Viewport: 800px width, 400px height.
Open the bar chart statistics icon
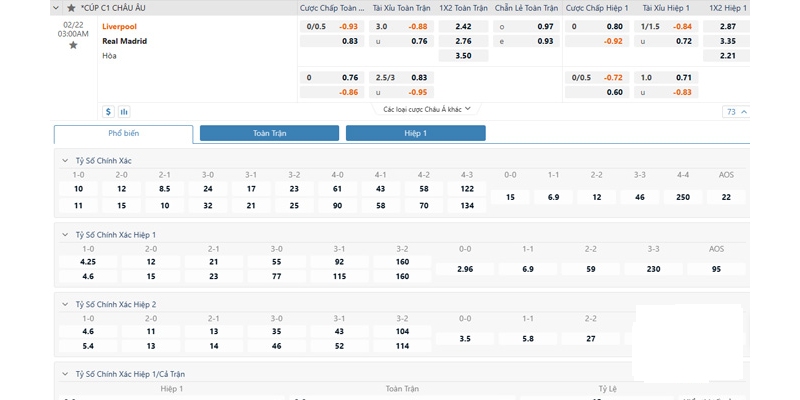point(124,112)
